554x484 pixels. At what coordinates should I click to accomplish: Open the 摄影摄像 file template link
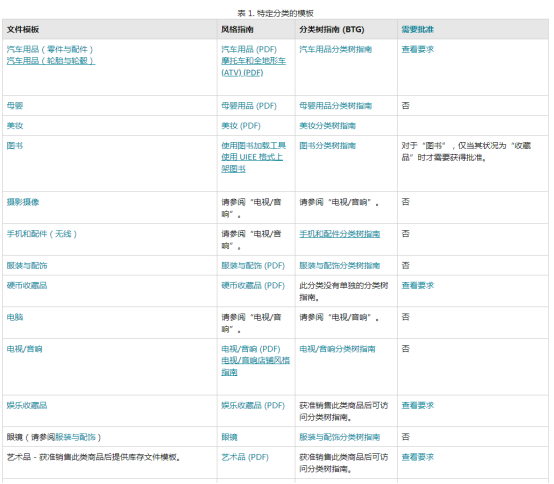click(x=23, y=202)
